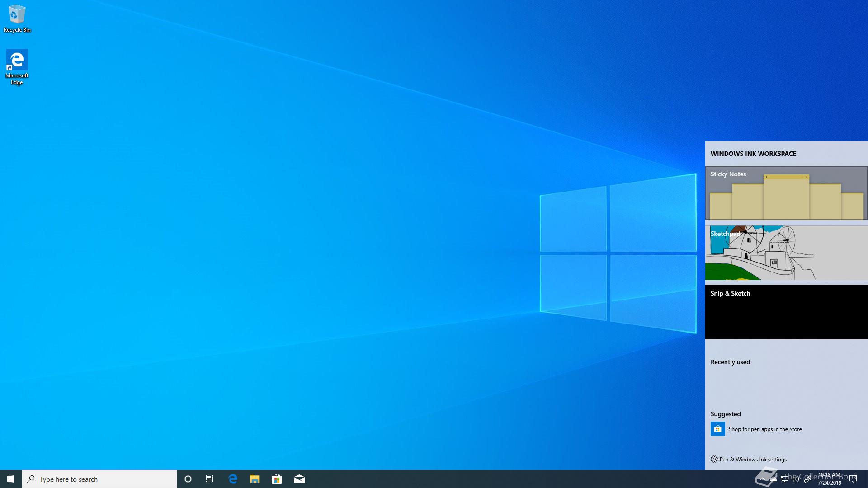
Task: Open the Snip & Sketch tile
Action: [787, 312]
